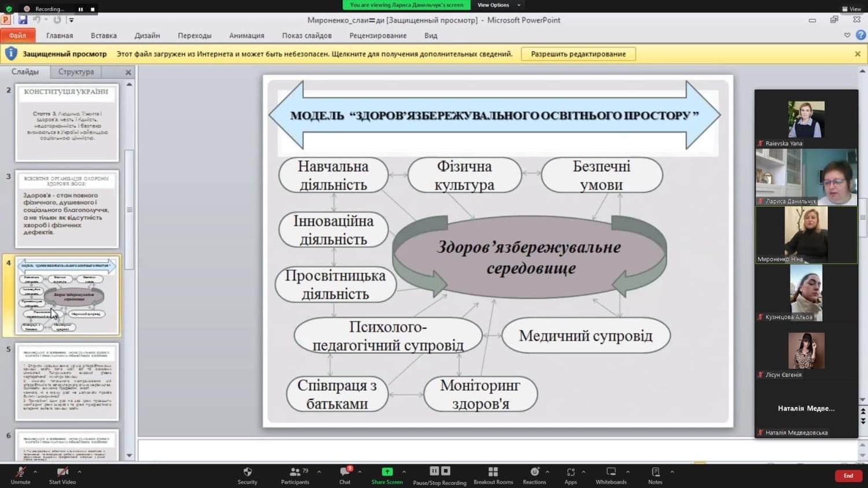Open the Notes tool

(655, 472)
